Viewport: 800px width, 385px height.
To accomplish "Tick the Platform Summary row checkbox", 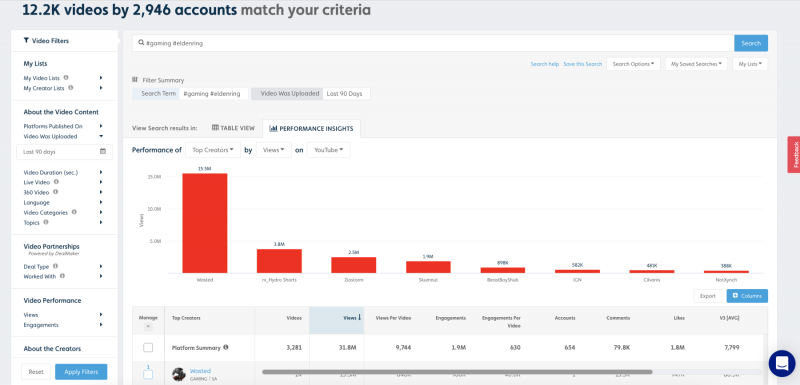I will pyautogui.click(x=148, y=347).
